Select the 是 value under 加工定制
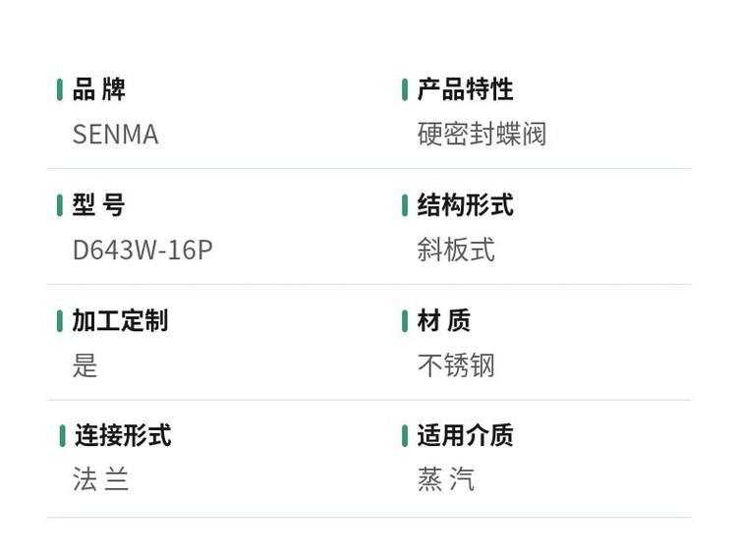 click(85, 366)
